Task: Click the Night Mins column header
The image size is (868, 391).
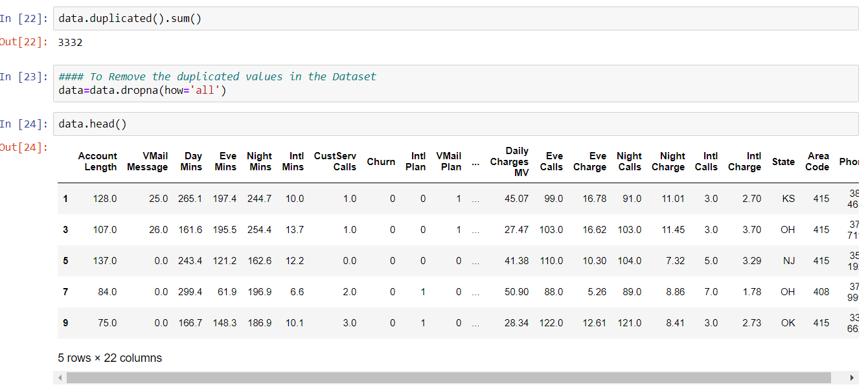Action: click(x=260, y=161)
